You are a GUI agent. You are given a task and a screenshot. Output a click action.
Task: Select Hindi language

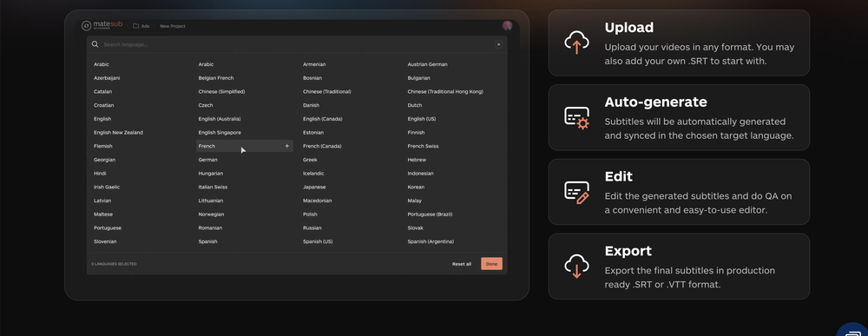coord(100,174)
